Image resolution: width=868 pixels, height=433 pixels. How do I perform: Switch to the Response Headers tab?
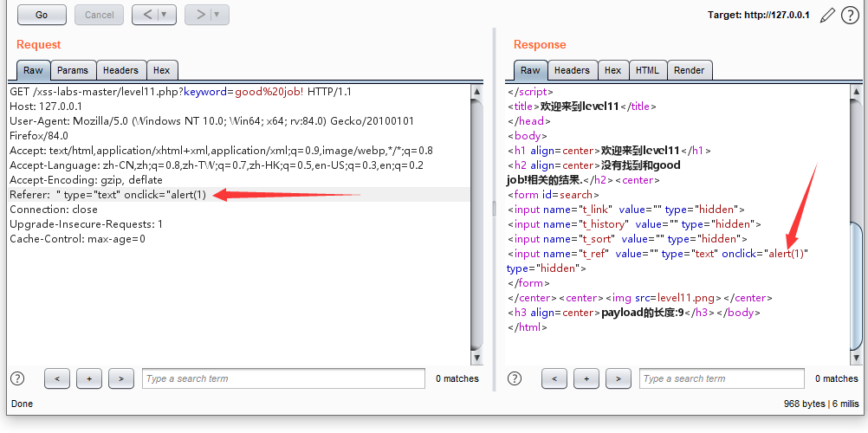pos(572,70)
